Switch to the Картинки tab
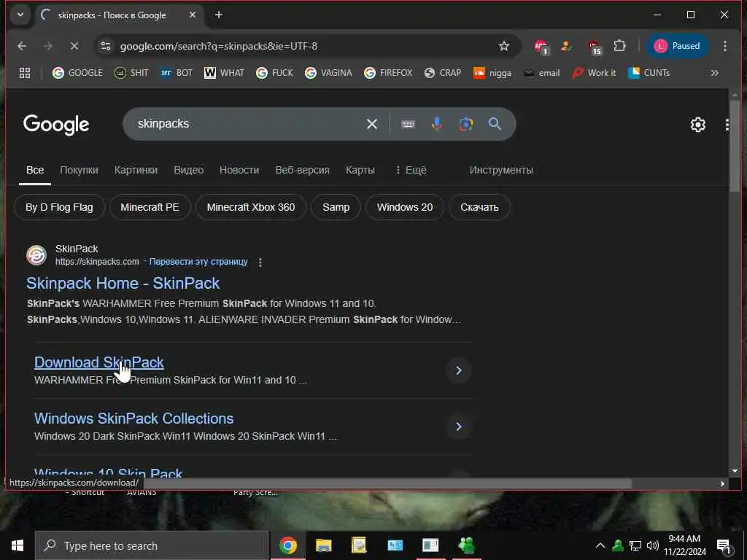 136,170
